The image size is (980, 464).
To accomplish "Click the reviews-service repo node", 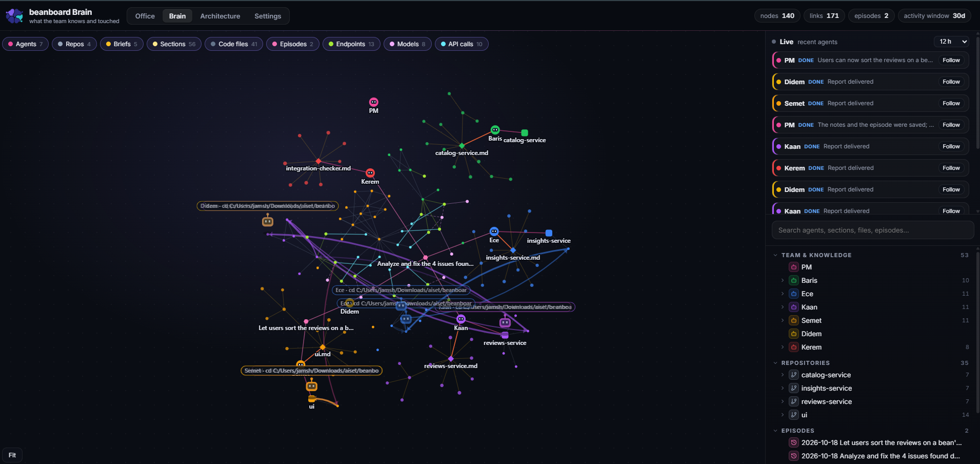I will point(505,335).
